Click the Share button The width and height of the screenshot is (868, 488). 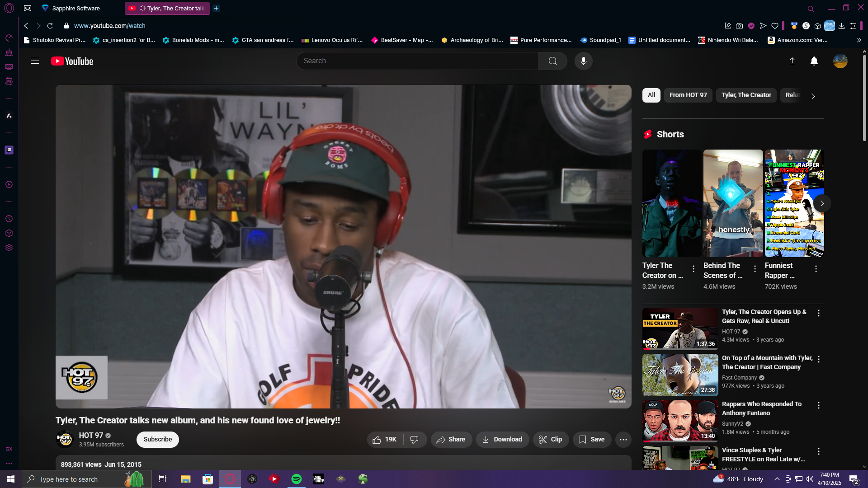(x=451, y=439)
